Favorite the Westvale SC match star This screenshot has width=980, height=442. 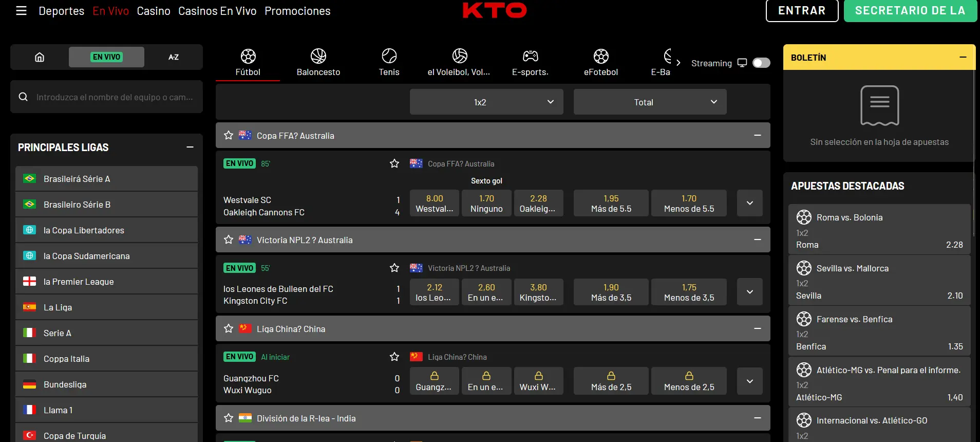[x=394, y=163]
